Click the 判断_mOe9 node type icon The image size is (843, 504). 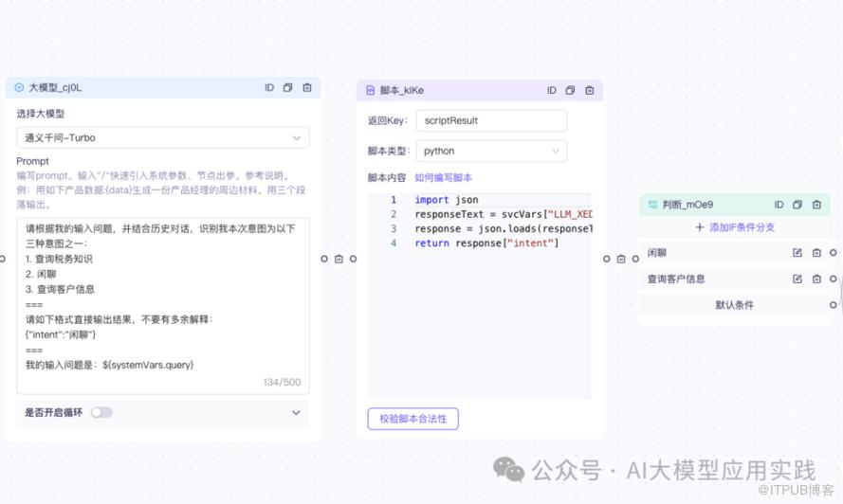coord(652,205)
